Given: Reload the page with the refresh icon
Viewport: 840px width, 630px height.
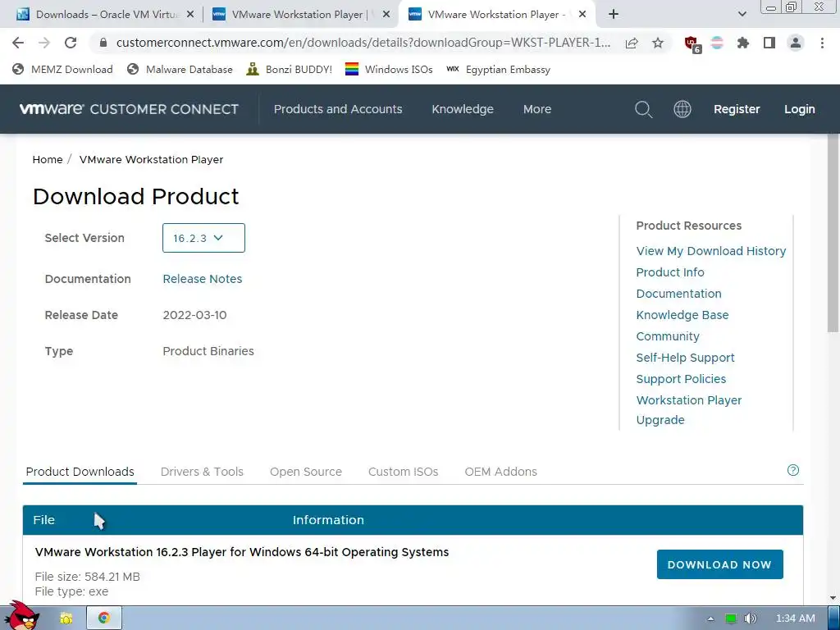Looking at the screenshot, I should pyautogui.click(x=71, y=43).
